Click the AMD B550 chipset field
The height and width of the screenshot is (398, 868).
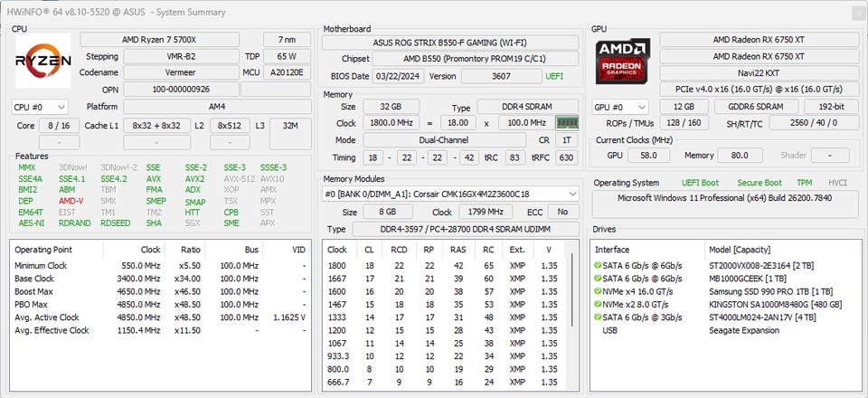[475, 59]
